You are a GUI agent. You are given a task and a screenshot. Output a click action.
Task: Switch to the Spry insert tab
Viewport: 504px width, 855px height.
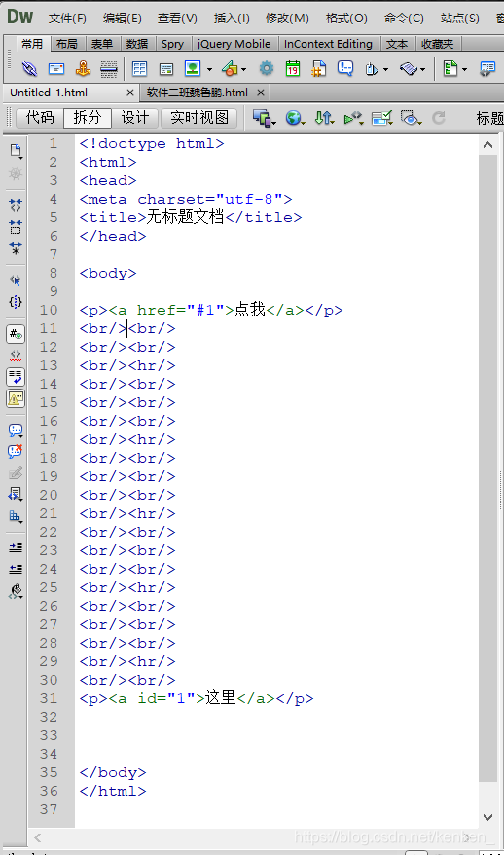173,44
